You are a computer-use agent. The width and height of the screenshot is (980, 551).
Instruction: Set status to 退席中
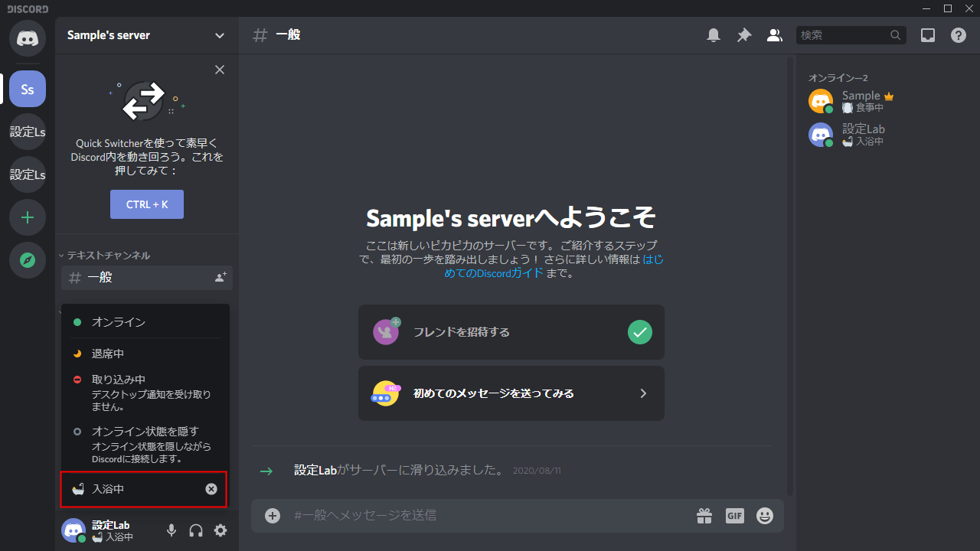[145, 354]
